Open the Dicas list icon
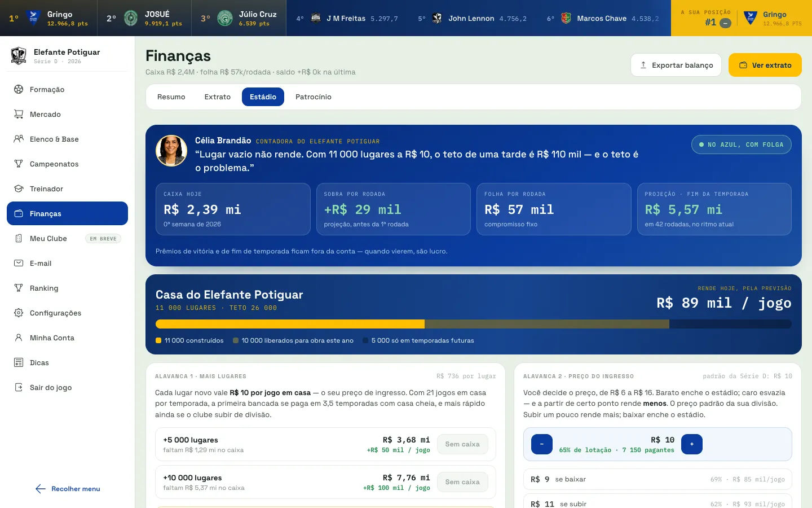The image size is (812, 508). coord(19,362)
